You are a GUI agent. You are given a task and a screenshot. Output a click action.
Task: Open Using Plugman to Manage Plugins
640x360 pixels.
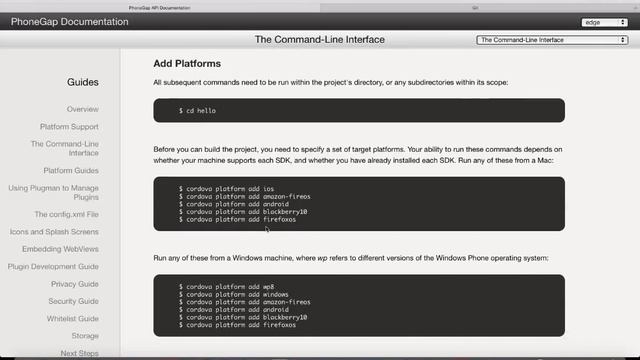[x=53, y=193]
